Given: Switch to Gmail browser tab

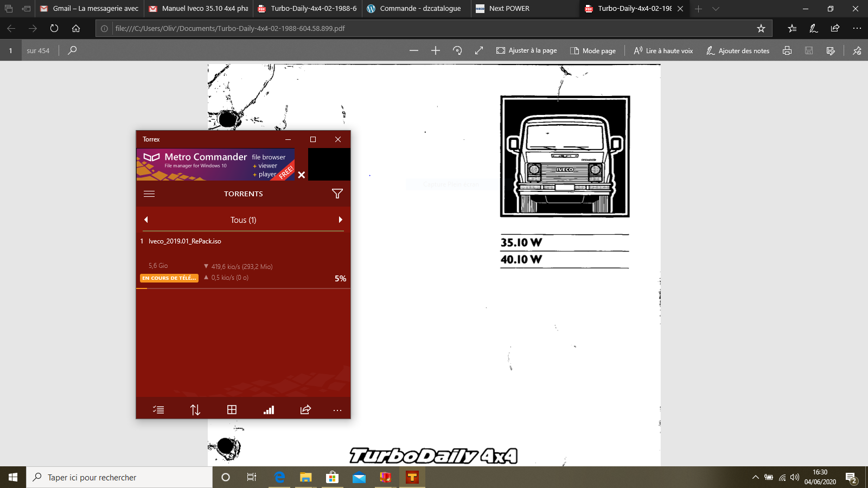Looking at the screenshot, I should tap(90, 9).
